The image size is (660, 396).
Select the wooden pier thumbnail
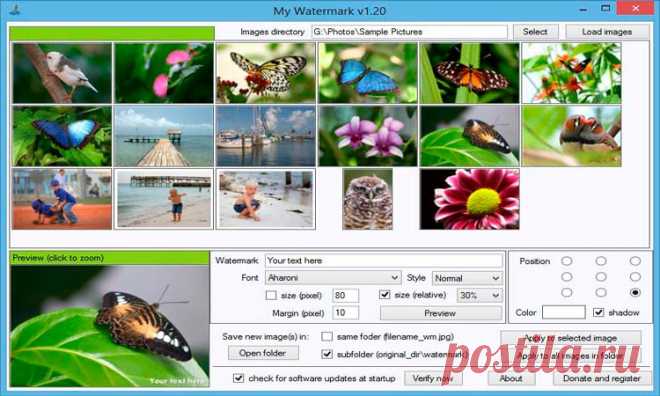pos(164,136)
